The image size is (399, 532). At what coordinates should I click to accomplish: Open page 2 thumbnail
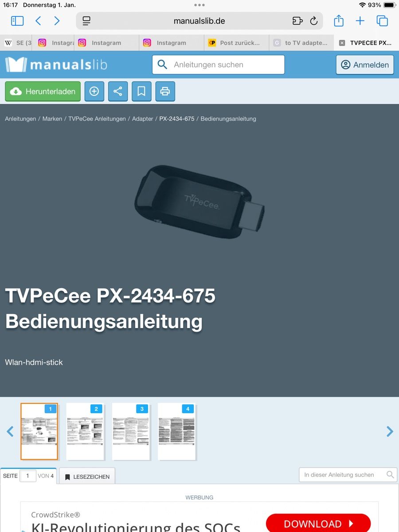[85, 431]
